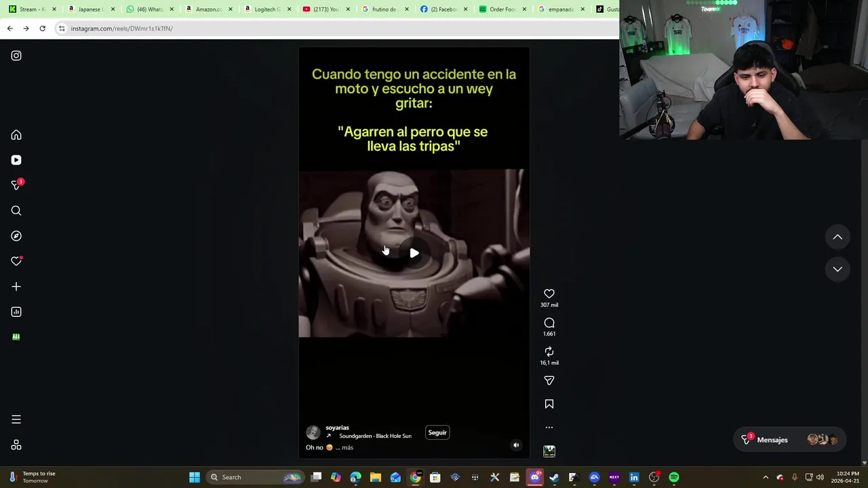Viewport: 868px width, 488px height.
Task: Go to previous reel with up chevron
Action: pyautogui.click(x=837, y=237)
